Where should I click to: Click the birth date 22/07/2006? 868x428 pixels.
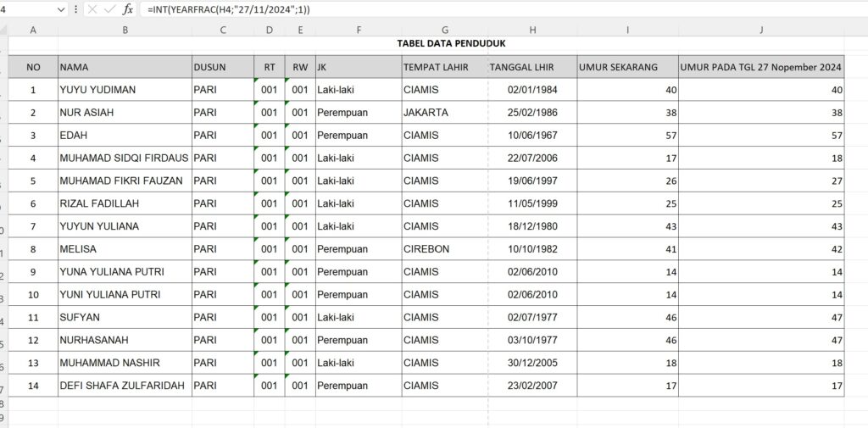pyautogui.click(x=532, y=158)
